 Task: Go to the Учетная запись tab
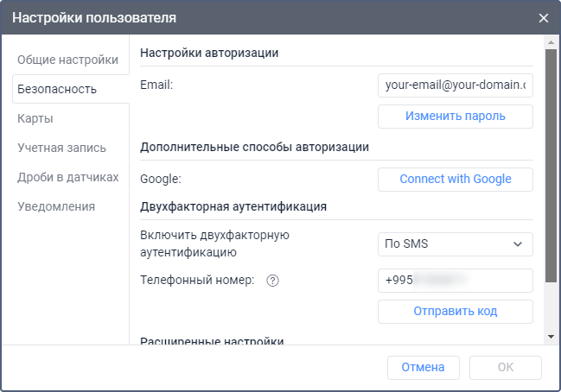(61, 148)
